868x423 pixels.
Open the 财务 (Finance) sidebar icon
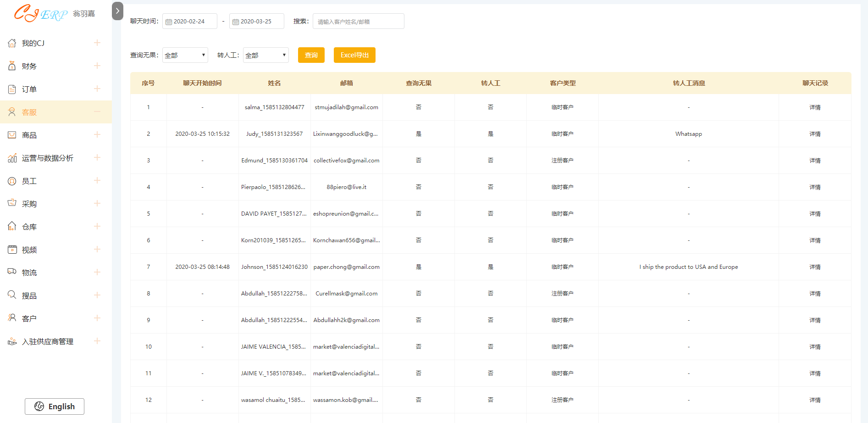coord(11,66)
